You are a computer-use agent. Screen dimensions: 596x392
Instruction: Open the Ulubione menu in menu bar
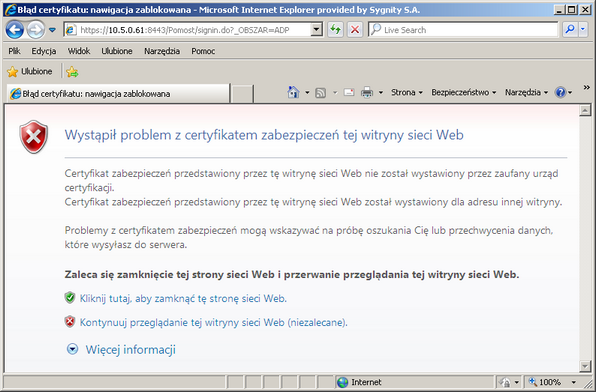(x=117, y=51)
